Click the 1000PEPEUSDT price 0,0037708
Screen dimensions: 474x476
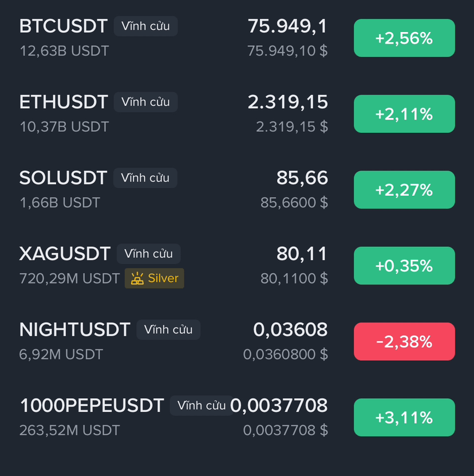click(x=279, y=406)
